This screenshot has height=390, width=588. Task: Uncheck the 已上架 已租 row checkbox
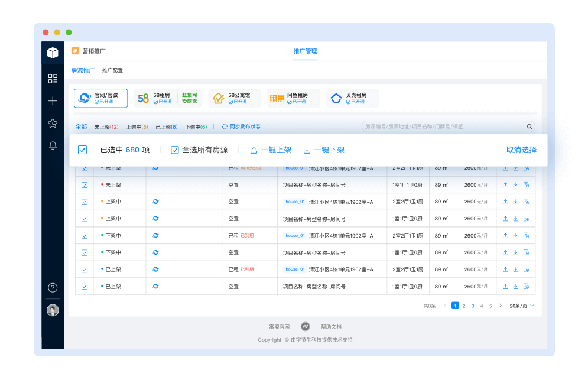point(85,269)
